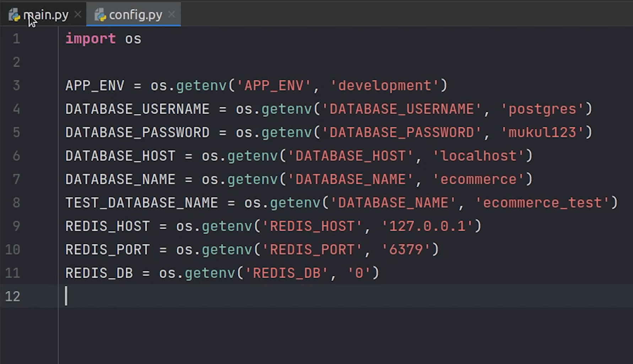Click the 'postgres' default value string

(542, 109)
